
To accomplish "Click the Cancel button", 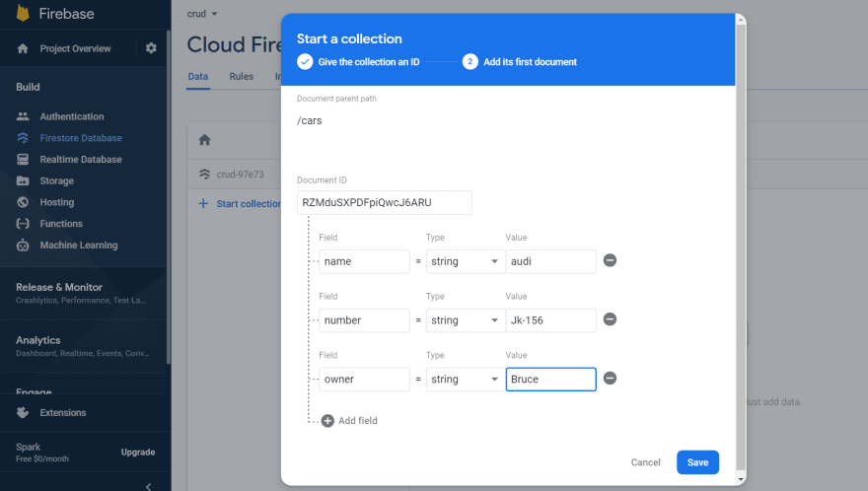I will pyautogui.click(x=645, y=462).
